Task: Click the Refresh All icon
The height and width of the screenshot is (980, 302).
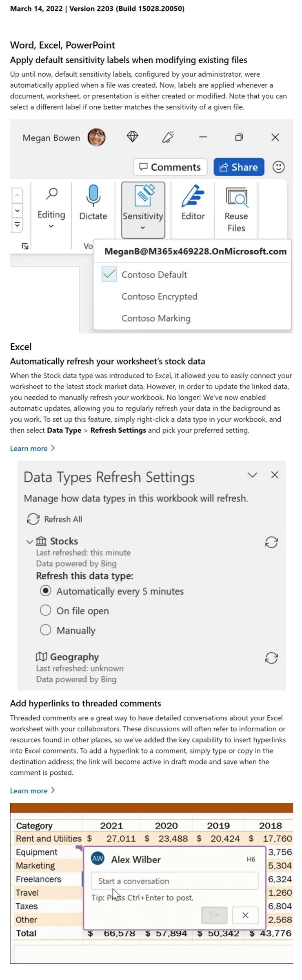Action: [34, 519]
